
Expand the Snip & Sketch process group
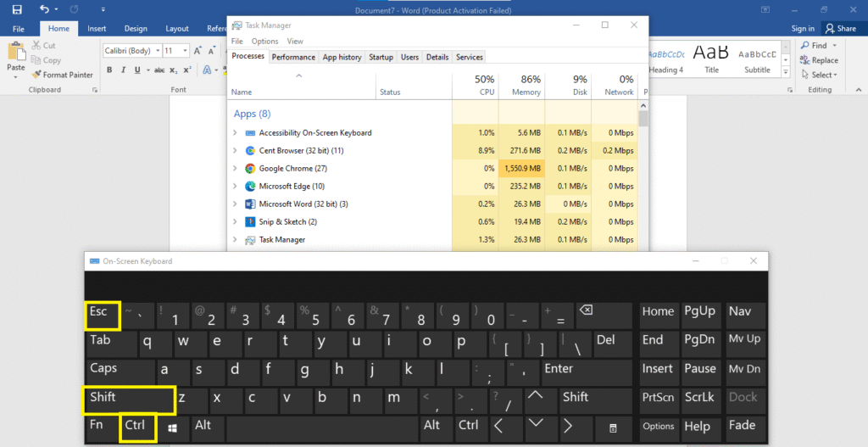(x=235, y=221)
